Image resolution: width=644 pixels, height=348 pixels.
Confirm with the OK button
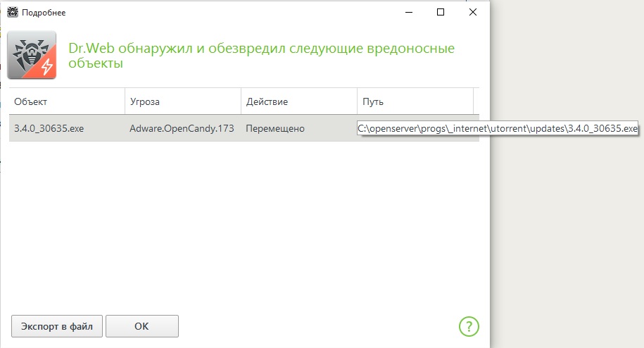pos(142,326)
